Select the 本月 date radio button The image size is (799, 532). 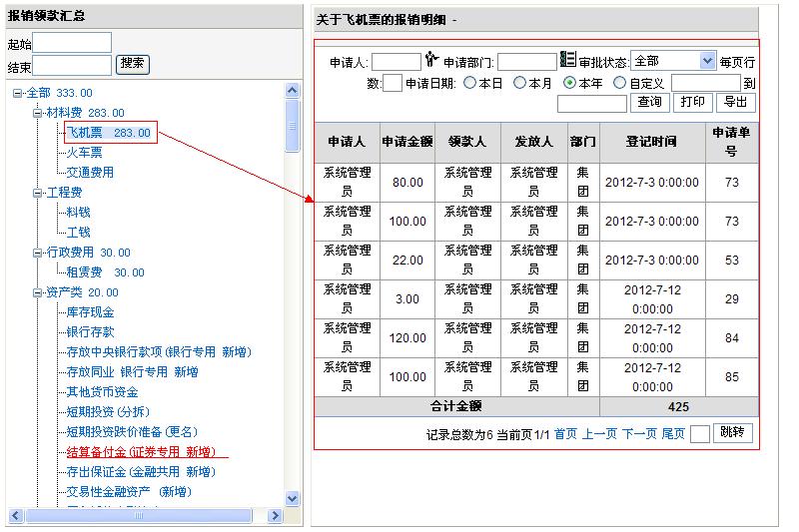(x=519, y=83)
